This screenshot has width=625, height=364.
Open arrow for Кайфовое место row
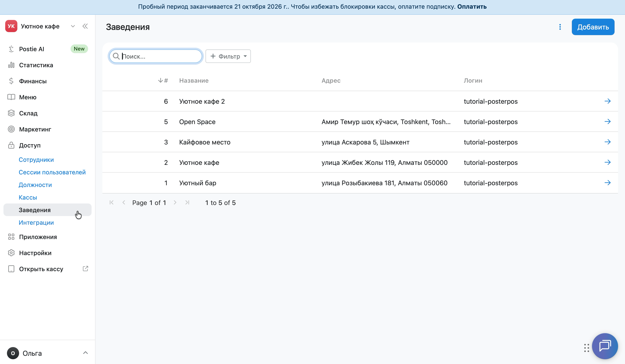pos(607,142)
